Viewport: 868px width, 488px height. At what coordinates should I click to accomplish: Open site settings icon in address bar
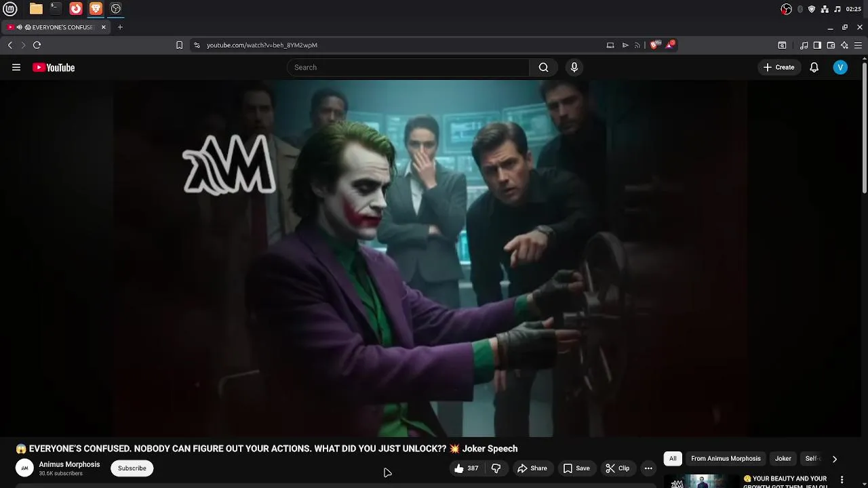pyautogui.click(x=197, y=45)
